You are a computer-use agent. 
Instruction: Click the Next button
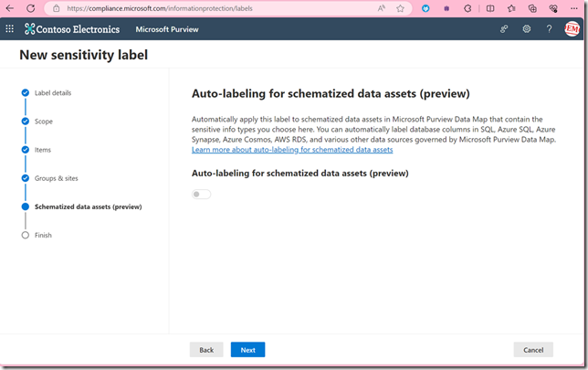click(247, 350)
